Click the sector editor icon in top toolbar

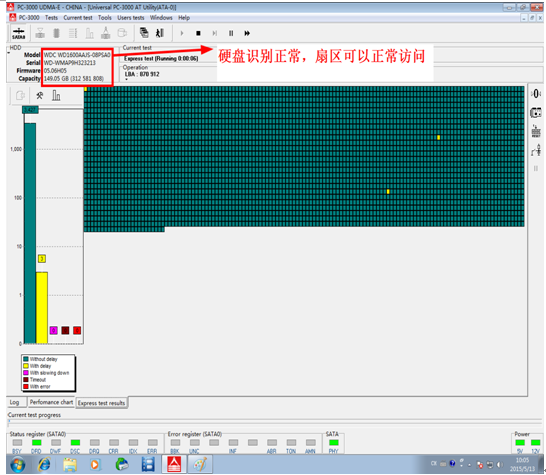coord(144,33)
